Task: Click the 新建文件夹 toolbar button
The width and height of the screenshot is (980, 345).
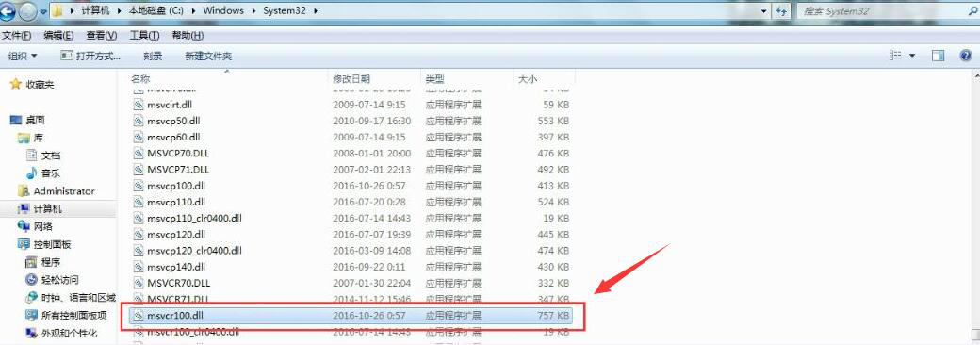Action: 208,56
